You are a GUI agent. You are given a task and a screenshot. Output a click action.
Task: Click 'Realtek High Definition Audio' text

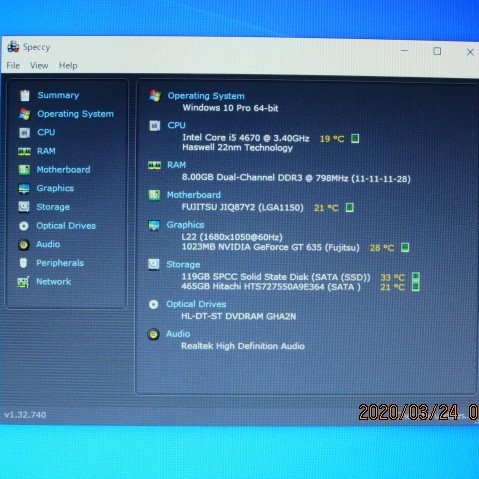coord(243,346)
